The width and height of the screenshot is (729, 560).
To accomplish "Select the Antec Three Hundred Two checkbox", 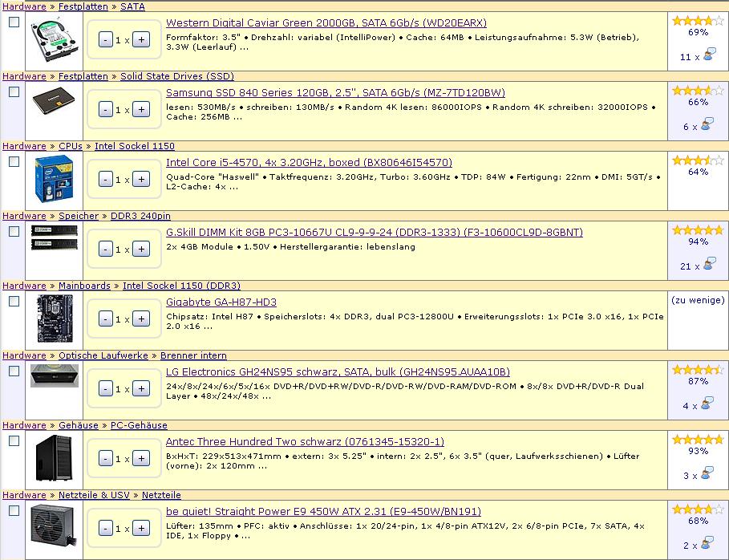I will pos(14,440).
